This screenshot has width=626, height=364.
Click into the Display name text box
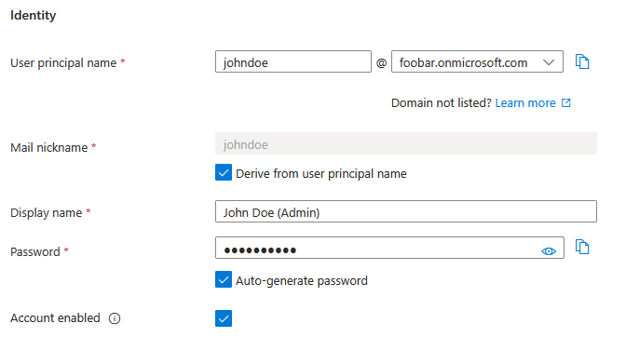tap(405, 211)
